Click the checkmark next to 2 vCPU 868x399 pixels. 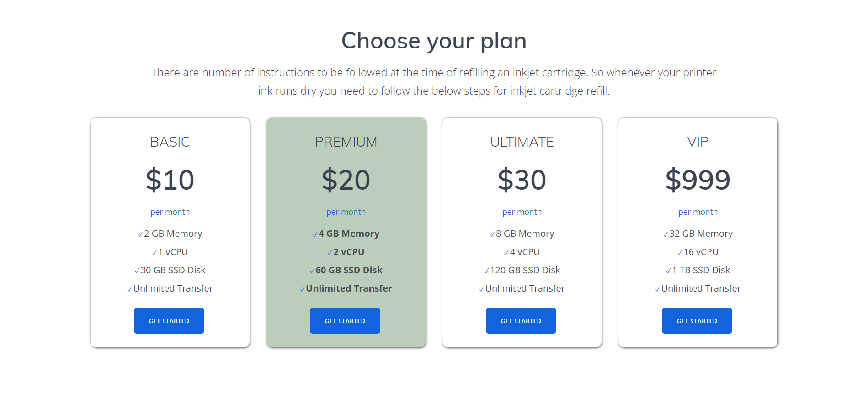[x=330, y=253]
